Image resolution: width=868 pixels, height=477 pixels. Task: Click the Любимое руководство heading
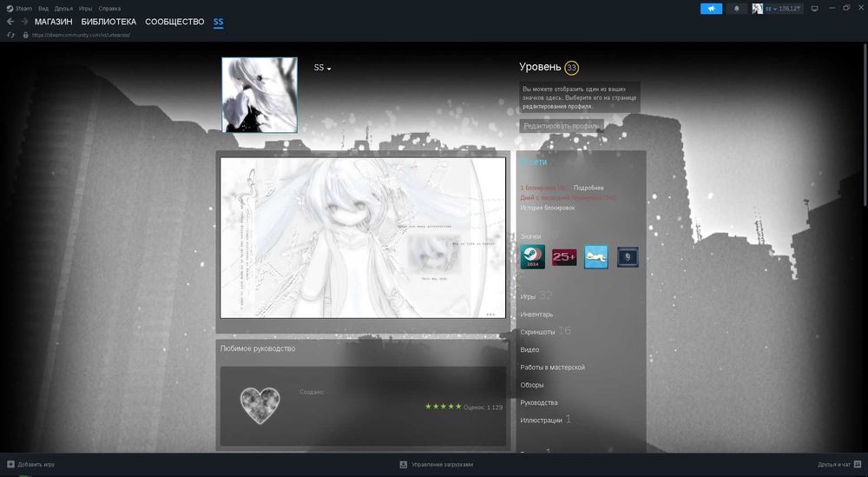[x=258, y=348]
